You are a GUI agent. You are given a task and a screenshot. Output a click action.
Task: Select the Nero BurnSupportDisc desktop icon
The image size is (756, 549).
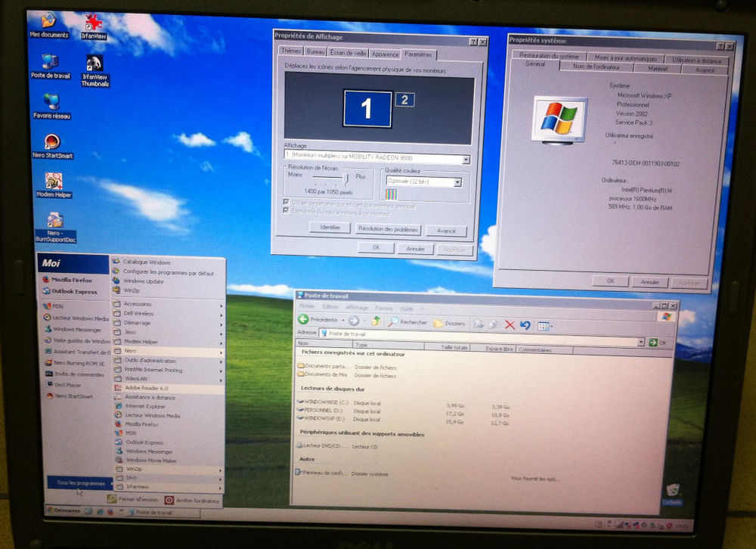click(x=55, y=227)
